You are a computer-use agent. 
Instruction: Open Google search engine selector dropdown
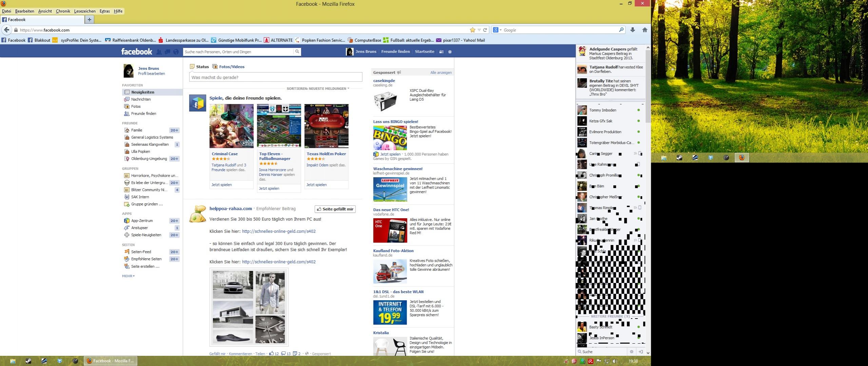[497, 30]
